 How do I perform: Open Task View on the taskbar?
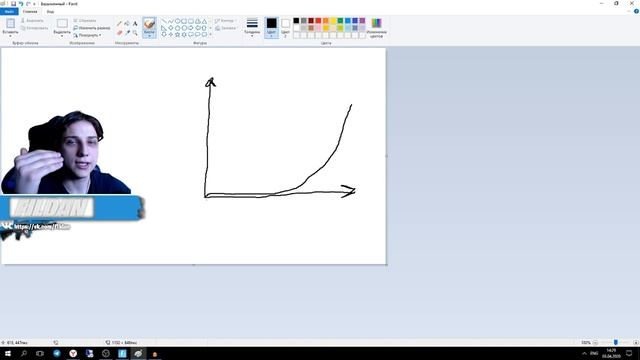pyautogui.click(x=40, y=353)
